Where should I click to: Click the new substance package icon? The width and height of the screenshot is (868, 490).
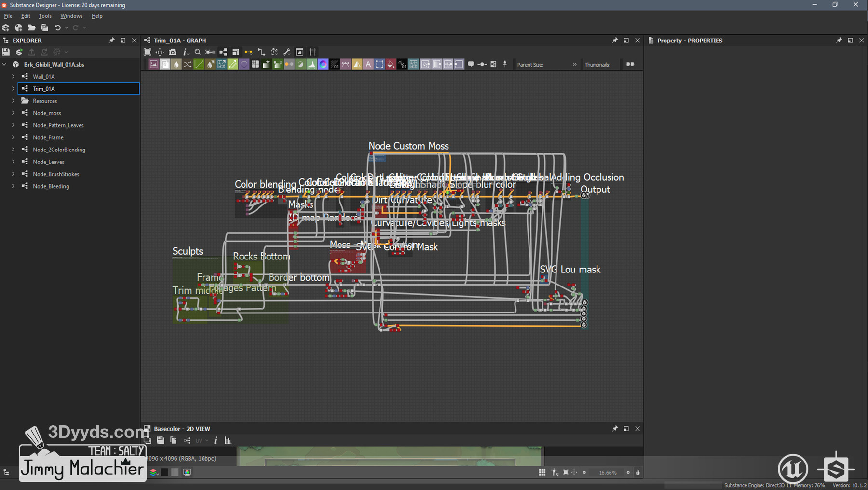click(x=6, y=28)
